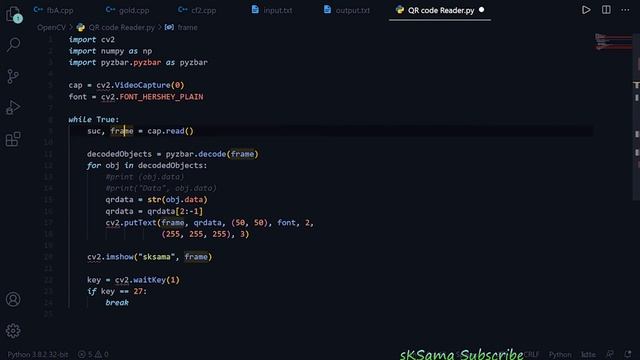Click OpenCV folder in the breadcrumb

click(x=51, y=27)
